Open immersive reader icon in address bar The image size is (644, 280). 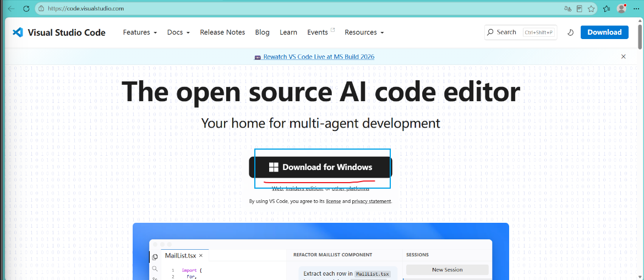click(x=579, y=8)
